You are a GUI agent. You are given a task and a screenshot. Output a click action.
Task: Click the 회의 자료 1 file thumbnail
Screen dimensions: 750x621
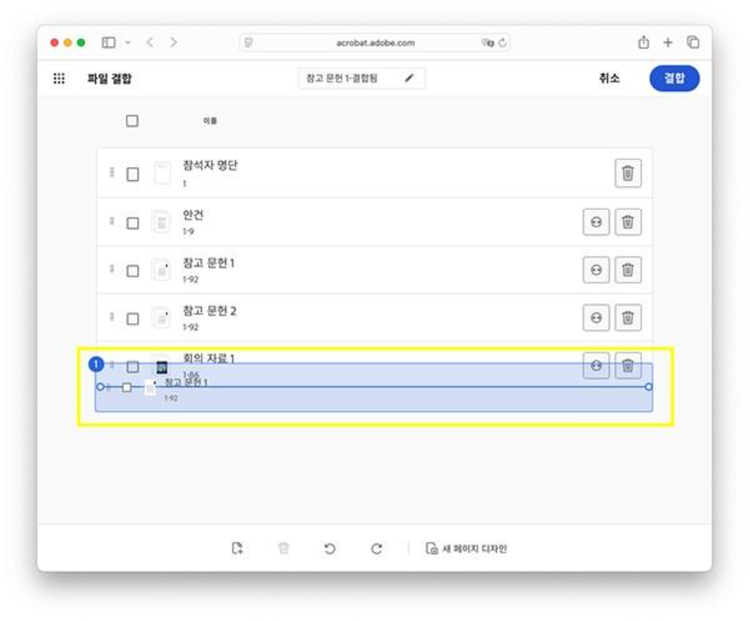click(x=162, y=367)
